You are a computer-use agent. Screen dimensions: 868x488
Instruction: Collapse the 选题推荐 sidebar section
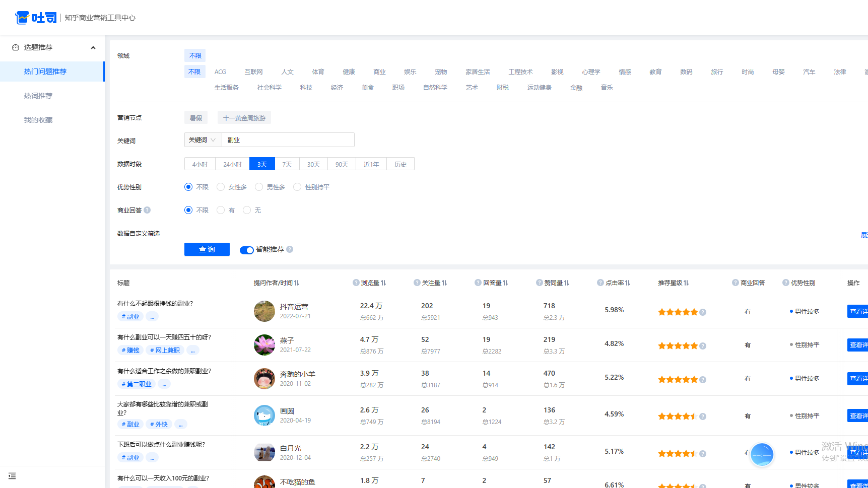pyautogui.click(x=93, y=47)
